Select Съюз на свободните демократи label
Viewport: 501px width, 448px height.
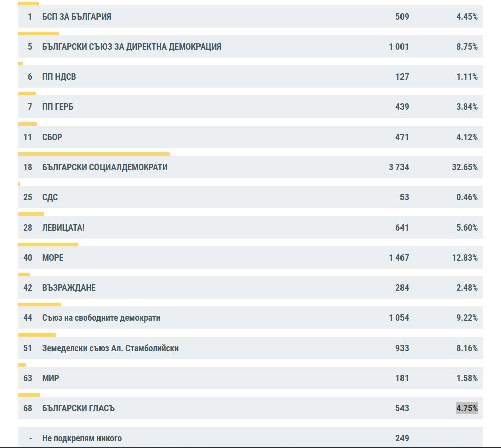click(x=102, y=318)
